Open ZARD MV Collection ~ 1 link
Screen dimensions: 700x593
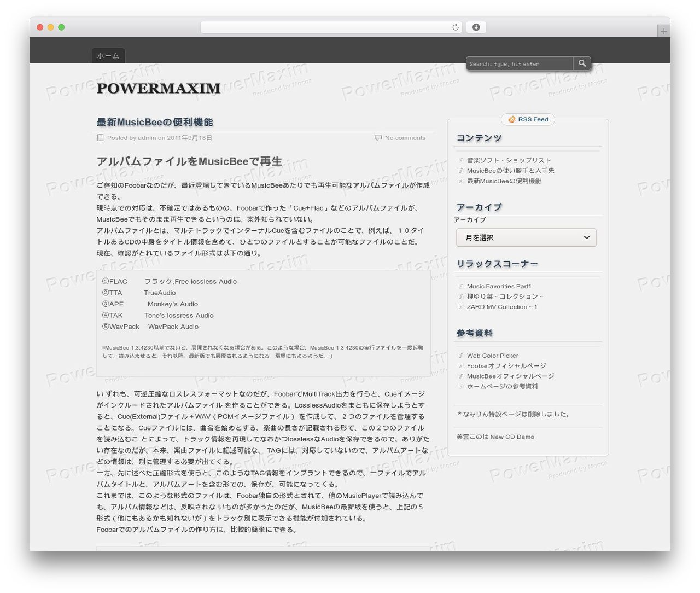(502, 307)
